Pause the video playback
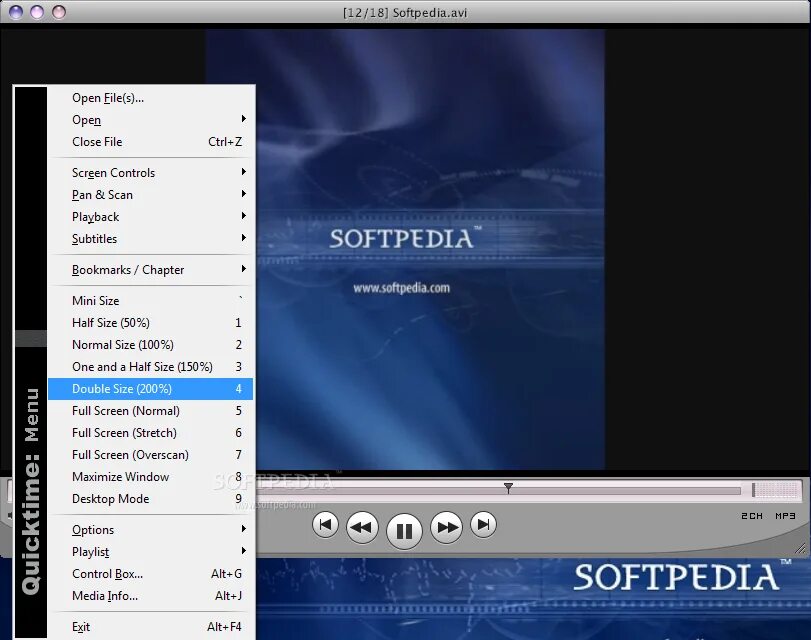 (x=404, y=530)
